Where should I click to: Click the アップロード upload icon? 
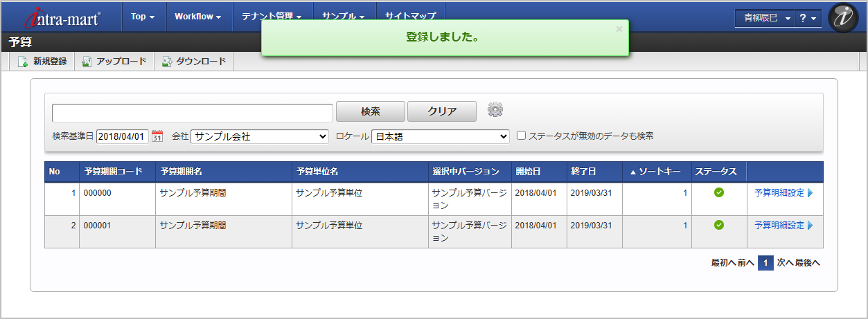click(x=87, y=62)
